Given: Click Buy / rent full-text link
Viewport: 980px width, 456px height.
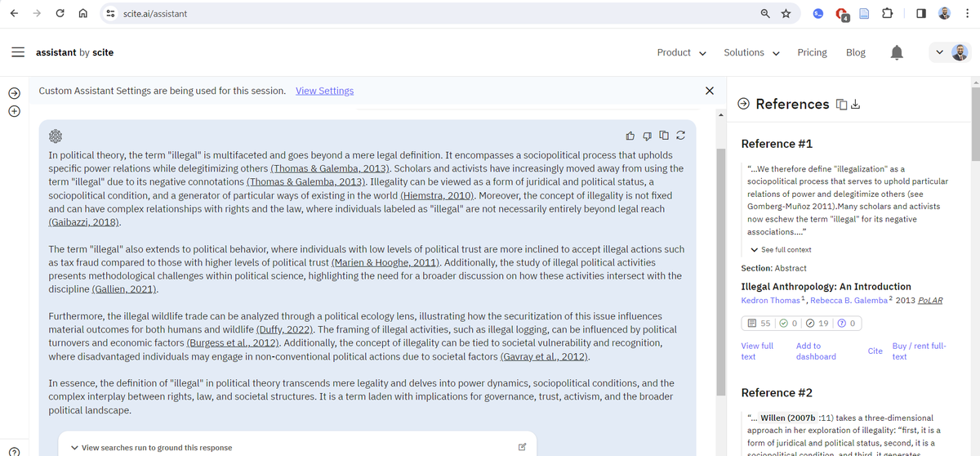Looking at the screenshot, I should pos(919,351).
